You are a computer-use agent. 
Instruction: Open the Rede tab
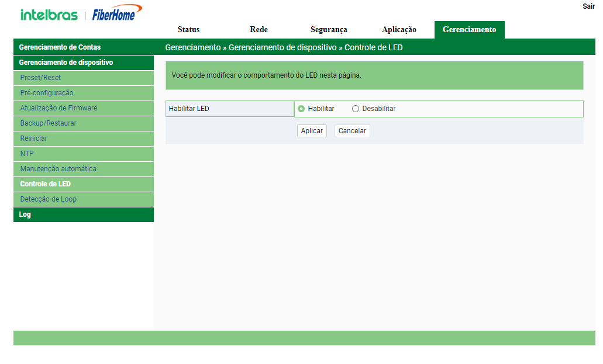[x=259, y=30]
